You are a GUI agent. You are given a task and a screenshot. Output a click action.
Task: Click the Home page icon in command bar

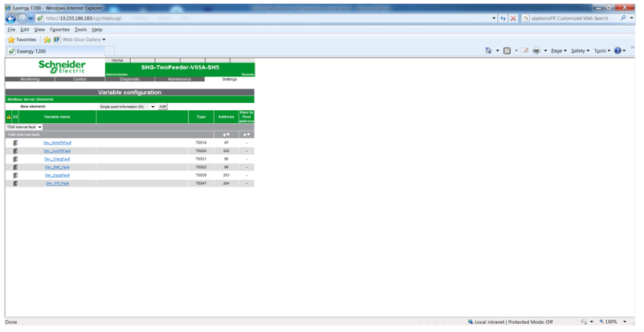tap(488, 51)
